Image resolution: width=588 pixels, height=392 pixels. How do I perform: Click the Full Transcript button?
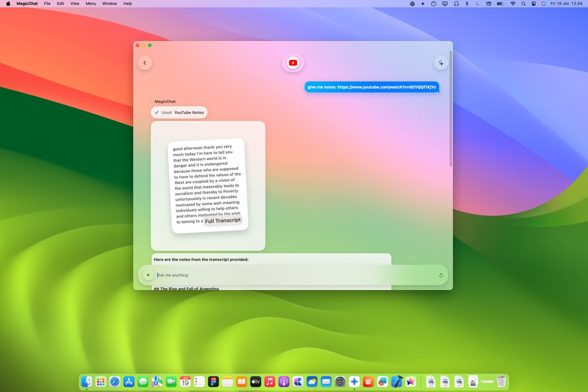223,220
